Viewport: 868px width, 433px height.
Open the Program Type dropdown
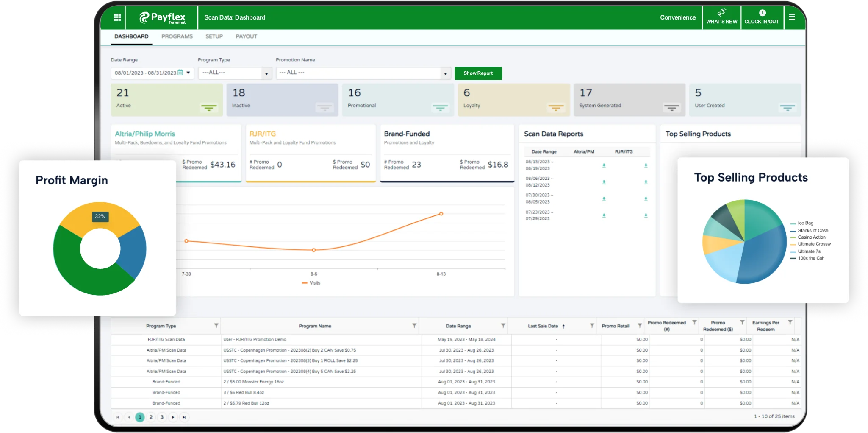[x=235, y=73]
